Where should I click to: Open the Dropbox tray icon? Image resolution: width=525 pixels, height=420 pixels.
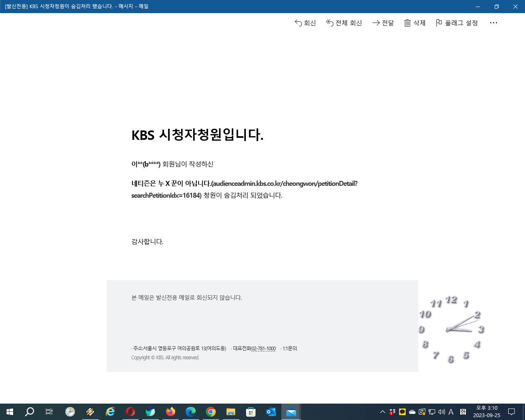tap(393, 412)
